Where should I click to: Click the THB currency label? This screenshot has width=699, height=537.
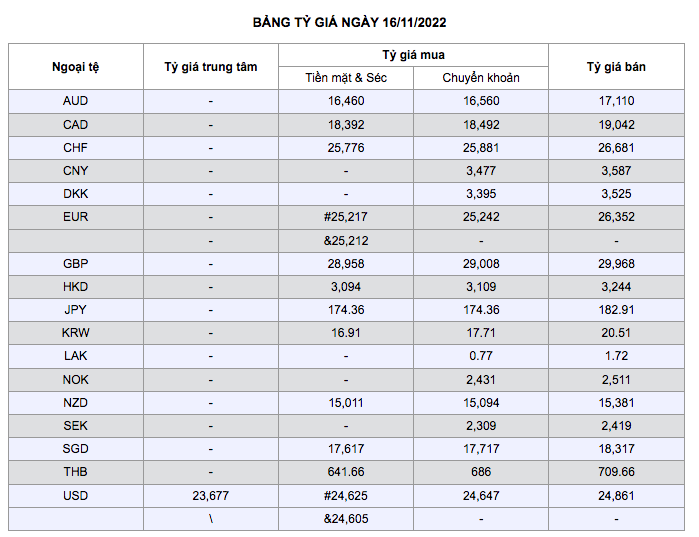click(76, 472)
